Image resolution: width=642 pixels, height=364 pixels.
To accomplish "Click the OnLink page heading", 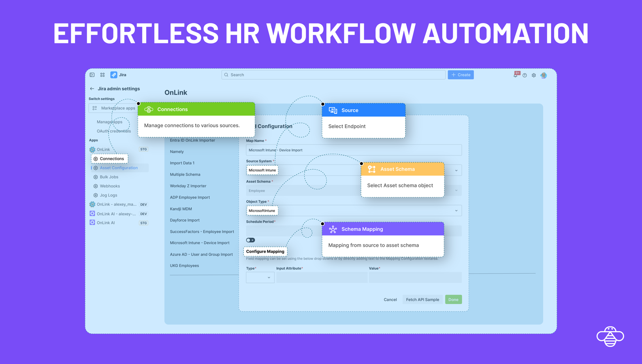I will tap(176, 93).
